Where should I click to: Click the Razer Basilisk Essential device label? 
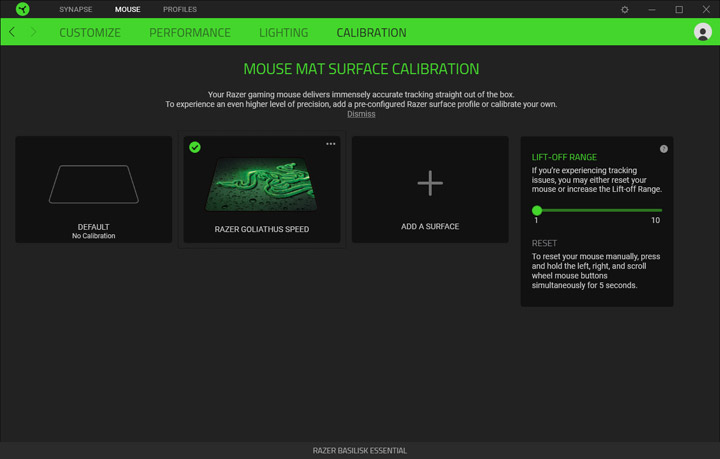coord(360,451)
